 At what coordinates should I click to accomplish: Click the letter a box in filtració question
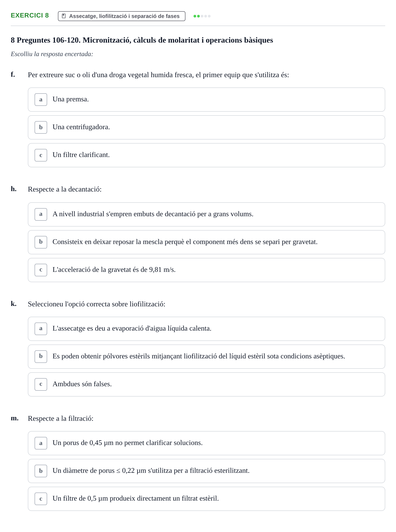click(41, 443)
